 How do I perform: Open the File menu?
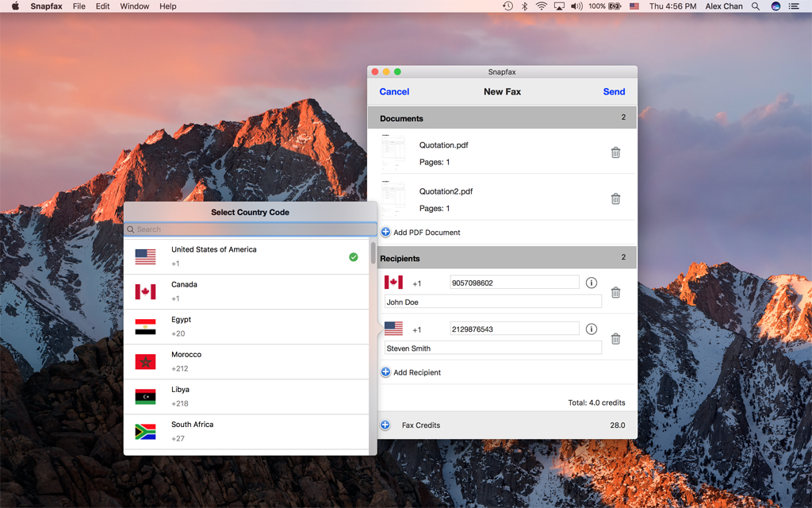79,6
